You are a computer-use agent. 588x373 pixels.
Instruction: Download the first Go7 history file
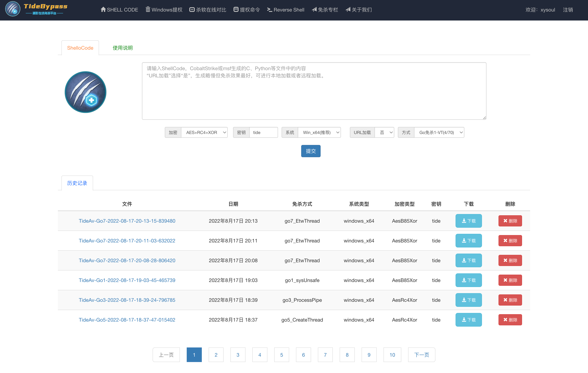(x=468, y=221)
